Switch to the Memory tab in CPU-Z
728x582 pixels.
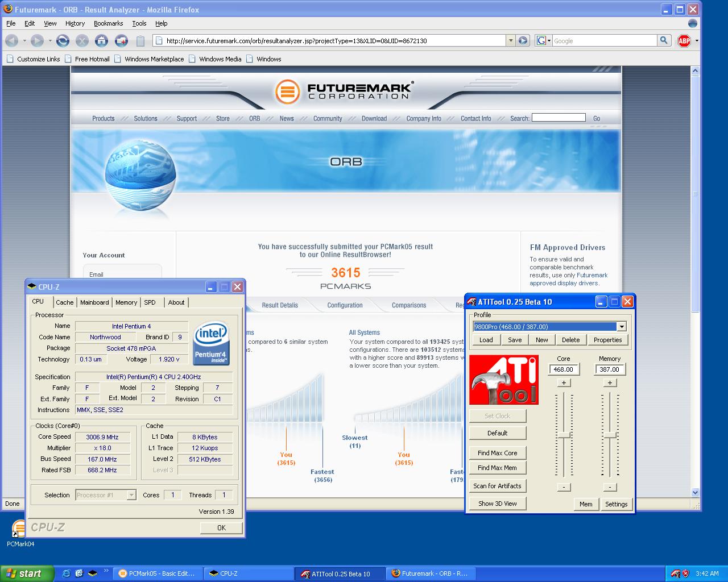click(x=126, y=302)
